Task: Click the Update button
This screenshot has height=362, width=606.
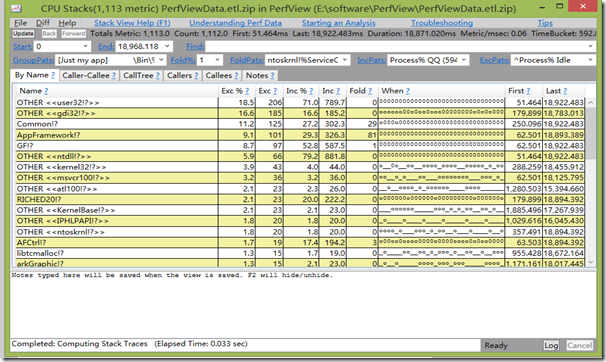Action: coord(23,34)
